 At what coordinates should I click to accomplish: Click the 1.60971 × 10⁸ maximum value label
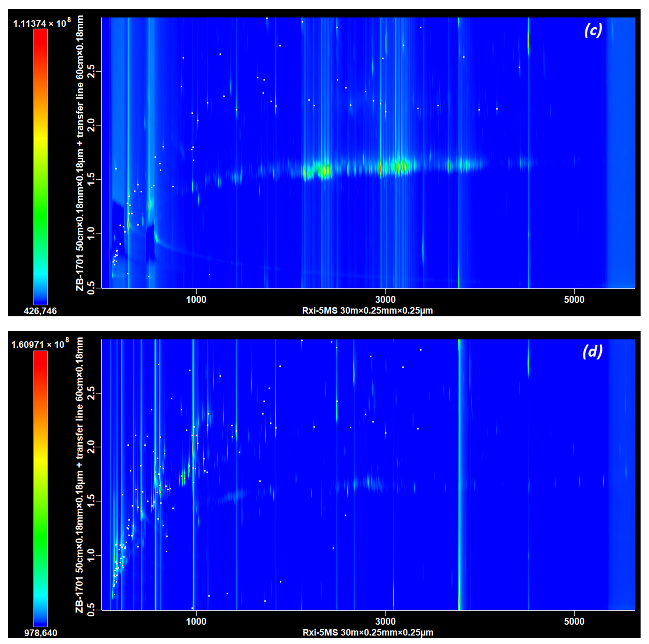click(40, 345)
